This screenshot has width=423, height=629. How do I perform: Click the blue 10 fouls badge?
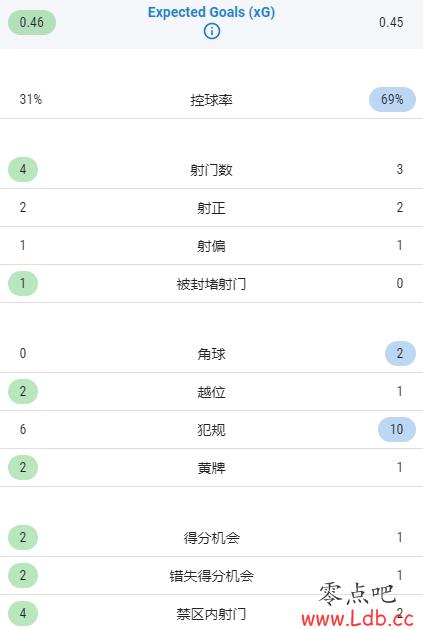tap(397, 429)
